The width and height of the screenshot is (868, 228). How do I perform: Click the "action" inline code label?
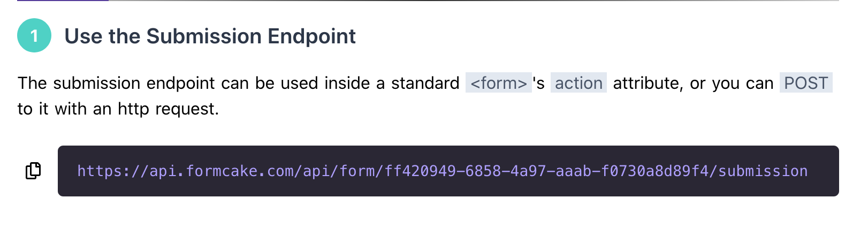click(578, 83)
